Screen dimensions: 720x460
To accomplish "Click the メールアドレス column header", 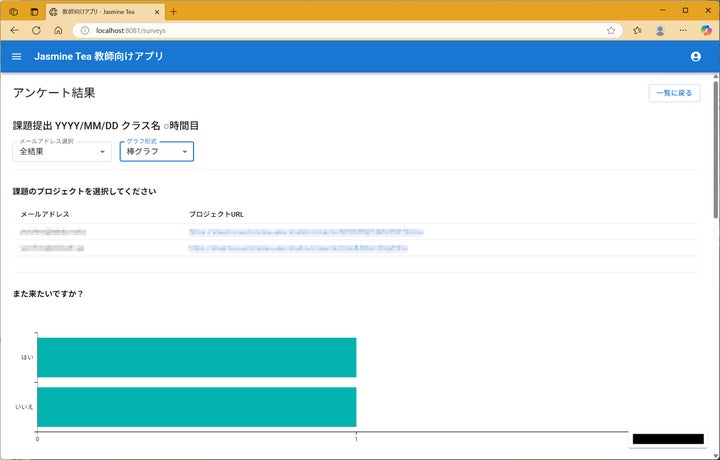I will tap(45, 214).
